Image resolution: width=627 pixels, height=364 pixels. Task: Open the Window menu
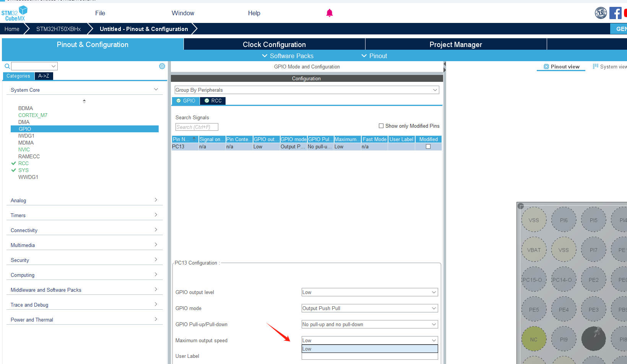point(183,13)
